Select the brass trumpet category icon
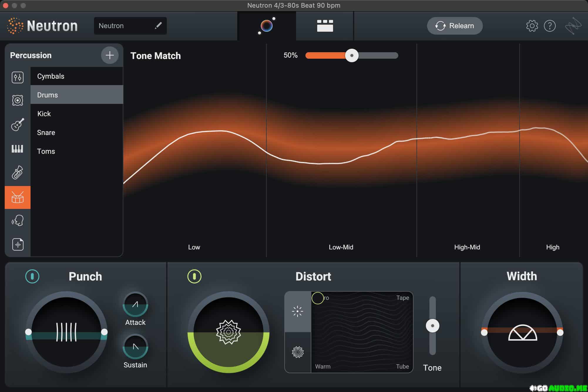The height and width of the screenshot is (392, 588). click(x=17, y=173)
